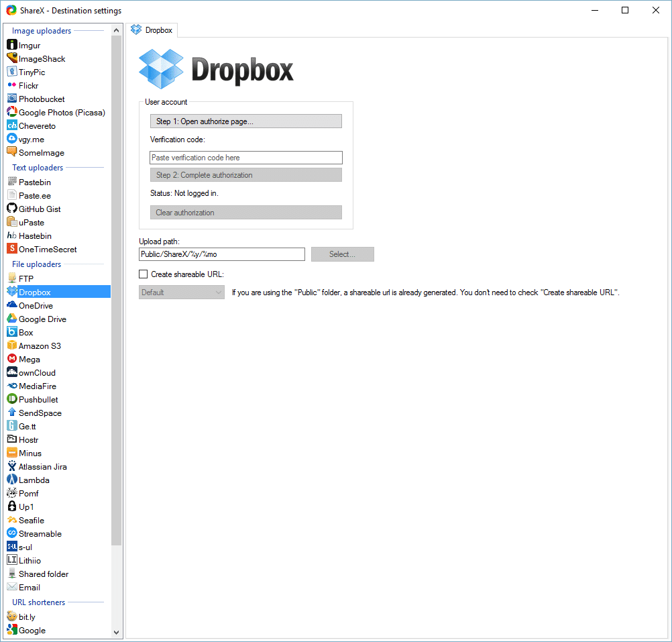
Task: Click the Pushbullet icon
Action: pyautogui.click(x=11, y=400)
